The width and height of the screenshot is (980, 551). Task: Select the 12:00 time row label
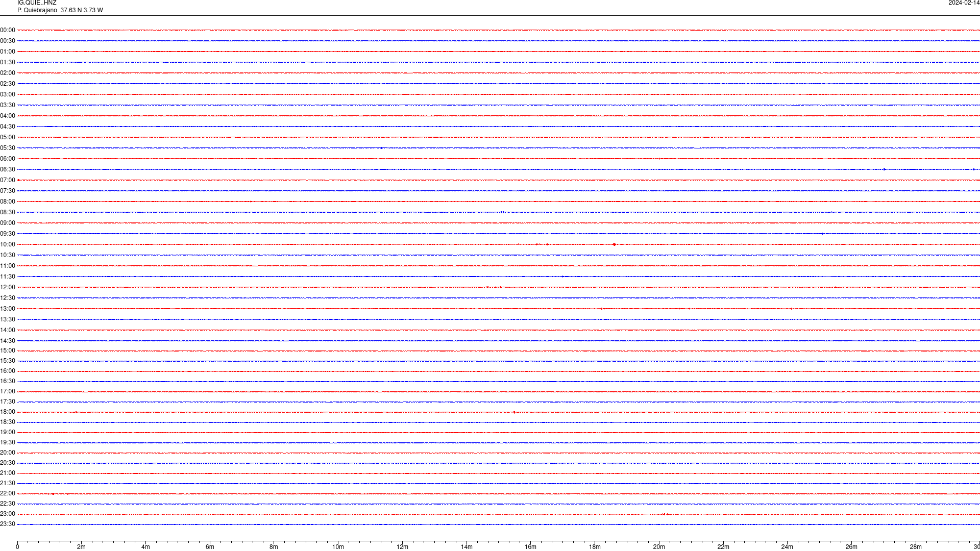point(8,287)
